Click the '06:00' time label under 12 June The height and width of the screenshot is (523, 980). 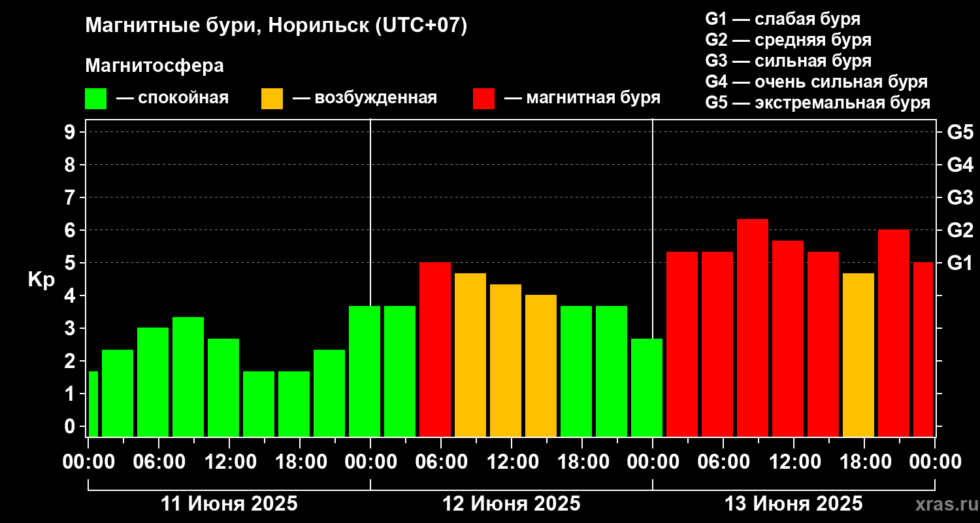[x=441, y=462]
